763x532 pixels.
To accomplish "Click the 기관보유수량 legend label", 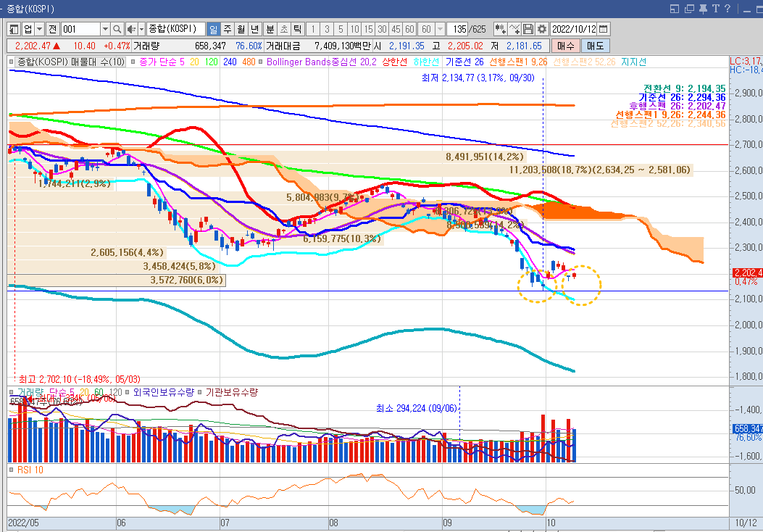I will (x=232, y=392).
